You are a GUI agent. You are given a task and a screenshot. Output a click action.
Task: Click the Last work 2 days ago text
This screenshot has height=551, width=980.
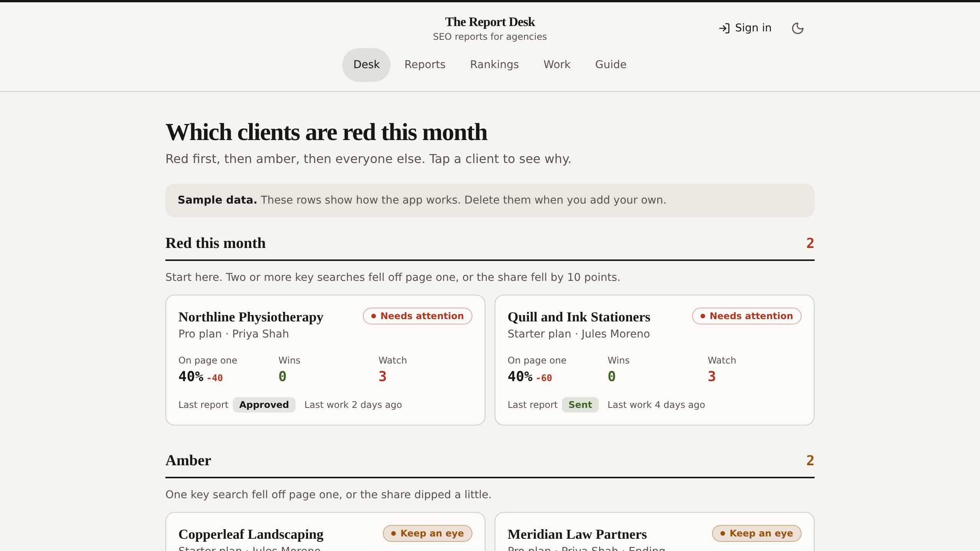pyautogui.click(x=353, y=405)
